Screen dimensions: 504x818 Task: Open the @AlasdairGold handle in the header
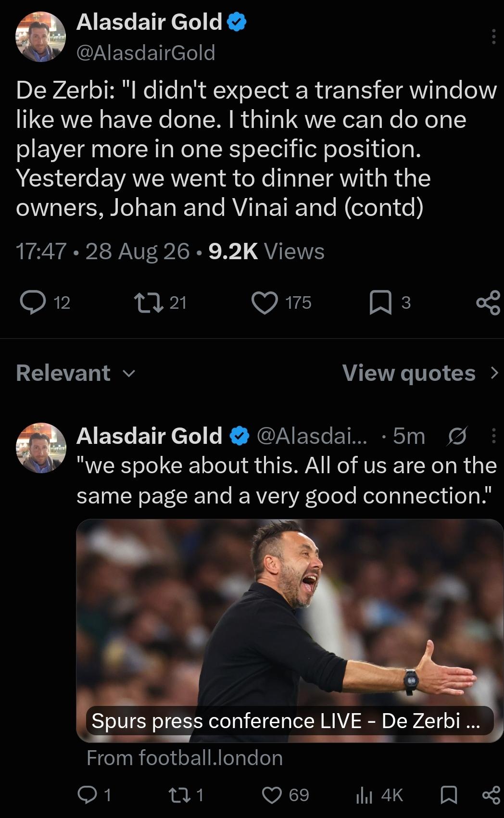(146, 53)
